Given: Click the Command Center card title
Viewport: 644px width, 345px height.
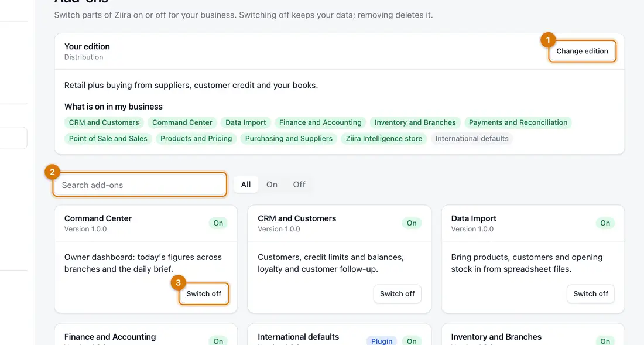Looking at the screenshot, I should click(x=98, y=218).
